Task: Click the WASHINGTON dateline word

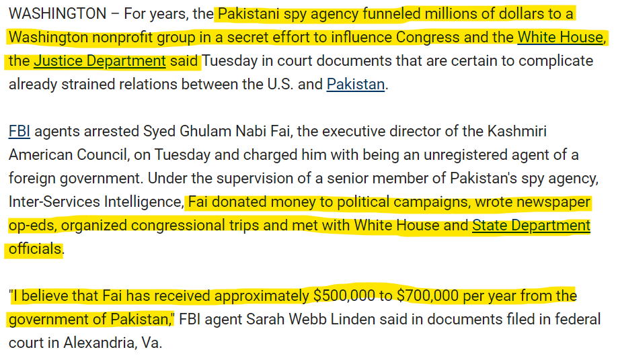Action: [x=57, y=13]
